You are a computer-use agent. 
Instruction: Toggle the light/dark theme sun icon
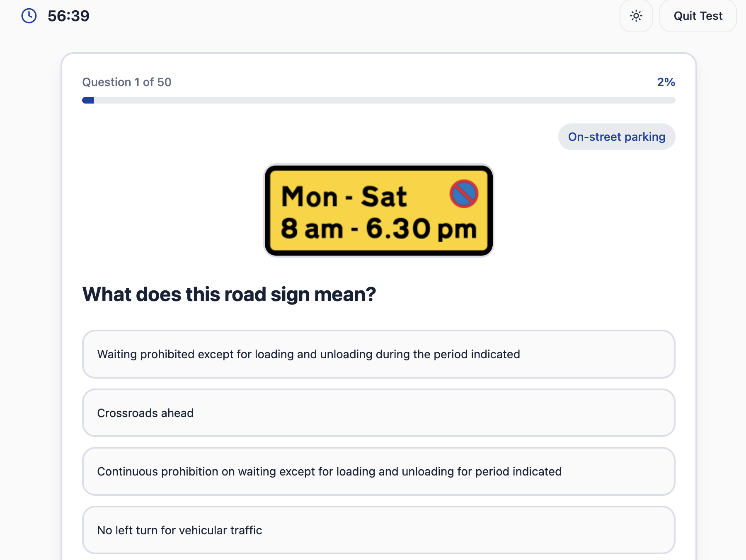636,16
